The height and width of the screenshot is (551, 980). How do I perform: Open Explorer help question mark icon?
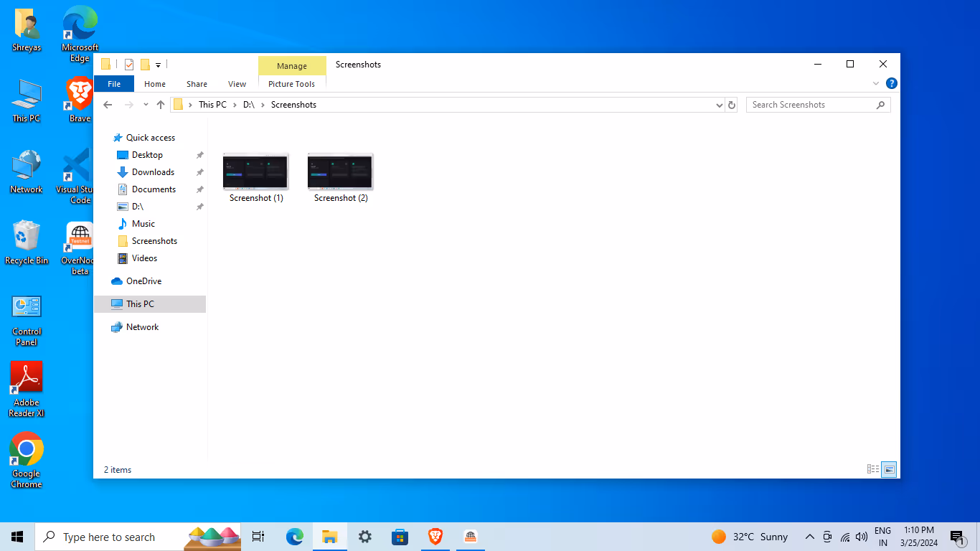(x=891, y=83)
